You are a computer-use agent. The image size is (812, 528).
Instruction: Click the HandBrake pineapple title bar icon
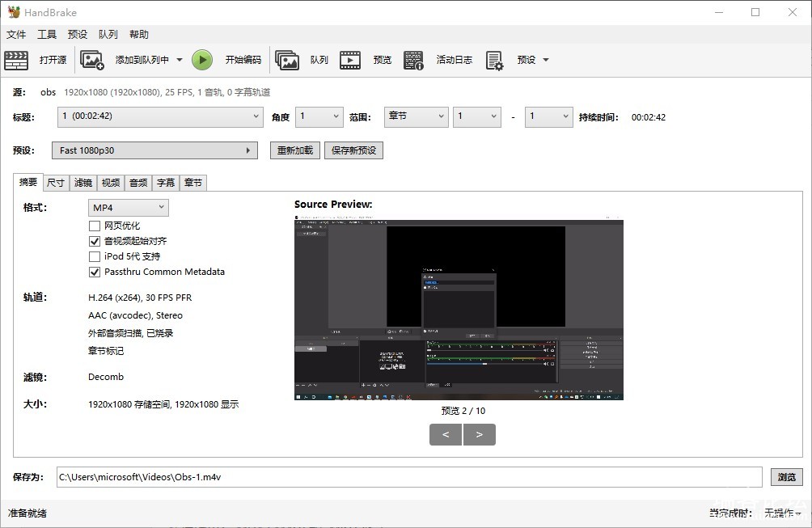[14, 12]
